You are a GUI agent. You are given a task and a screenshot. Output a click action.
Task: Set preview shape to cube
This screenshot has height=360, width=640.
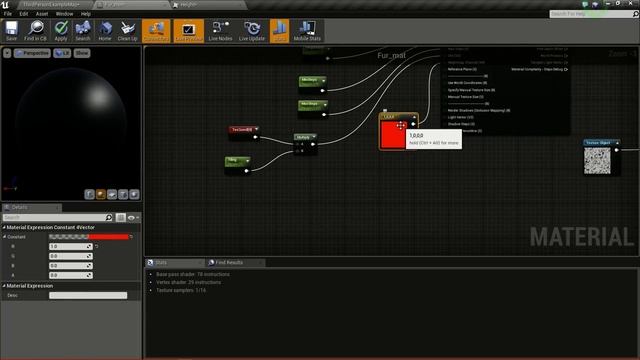pos(123,194)
